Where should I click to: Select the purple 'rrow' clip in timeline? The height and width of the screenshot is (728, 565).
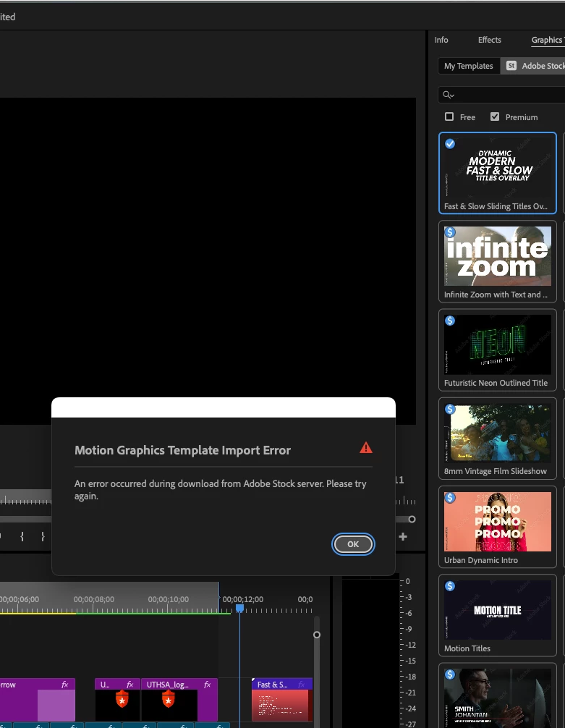(x=37, y=699)
